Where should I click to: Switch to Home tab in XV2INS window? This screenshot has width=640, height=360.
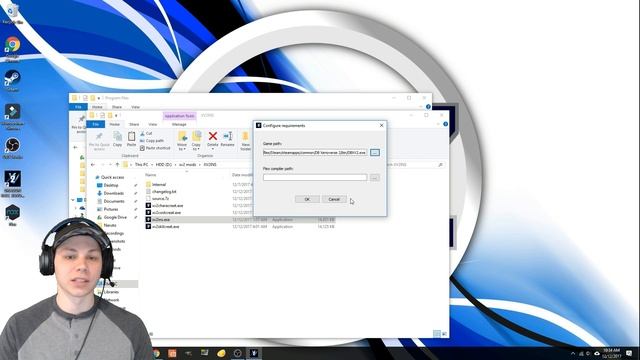click(115, 124)
